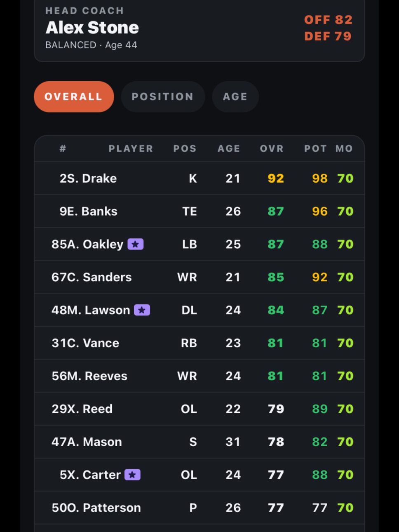Switch to the AGE sort tab

(235, 97)
